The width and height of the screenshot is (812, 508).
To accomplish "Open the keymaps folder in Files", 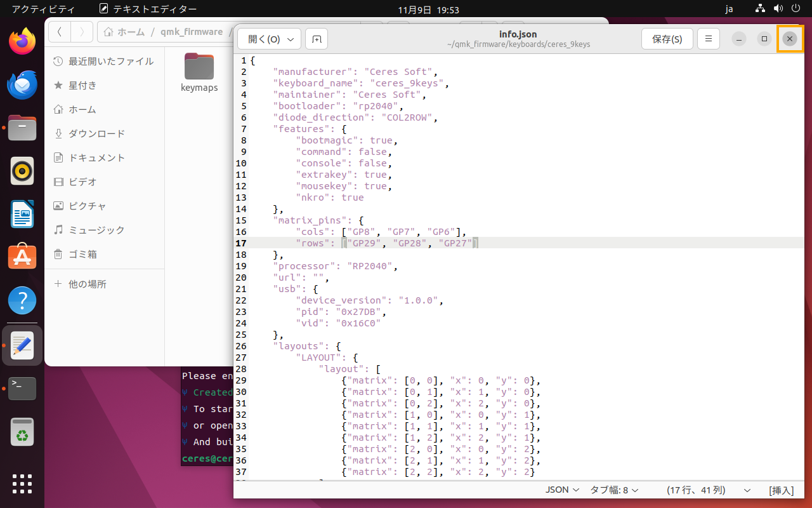I will 199,72.
